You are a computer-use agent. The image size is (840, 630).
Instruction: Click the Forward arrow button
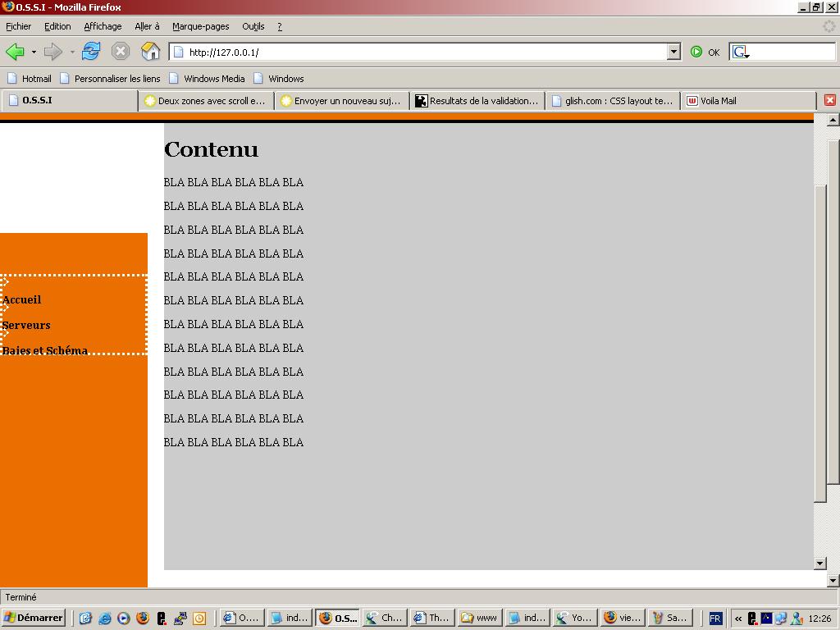[53, 52]
